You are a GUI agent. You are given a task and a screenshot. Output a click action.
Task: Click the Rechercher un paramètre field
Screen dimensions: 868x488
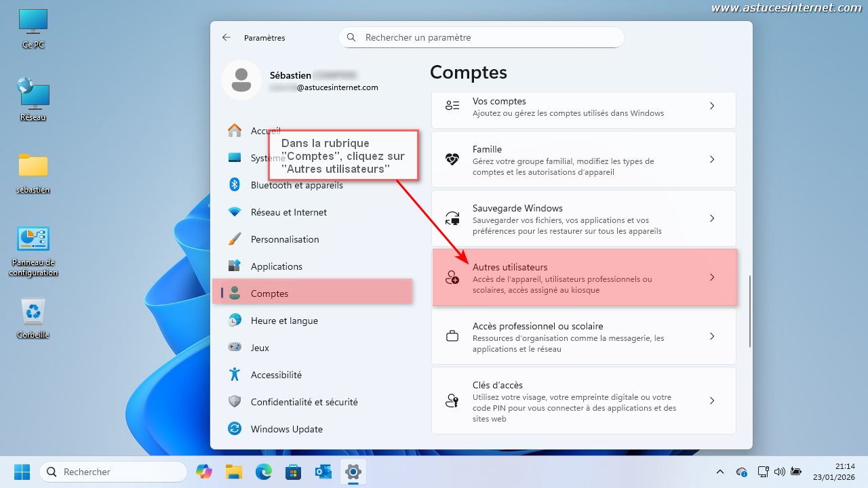[x=481, y=38]
